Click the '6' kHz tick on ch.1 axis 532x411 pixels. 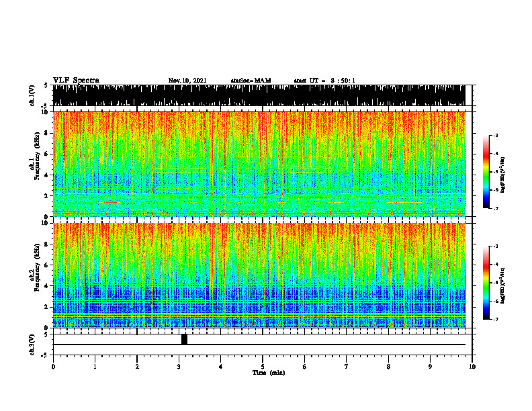[x=47, y=154]
